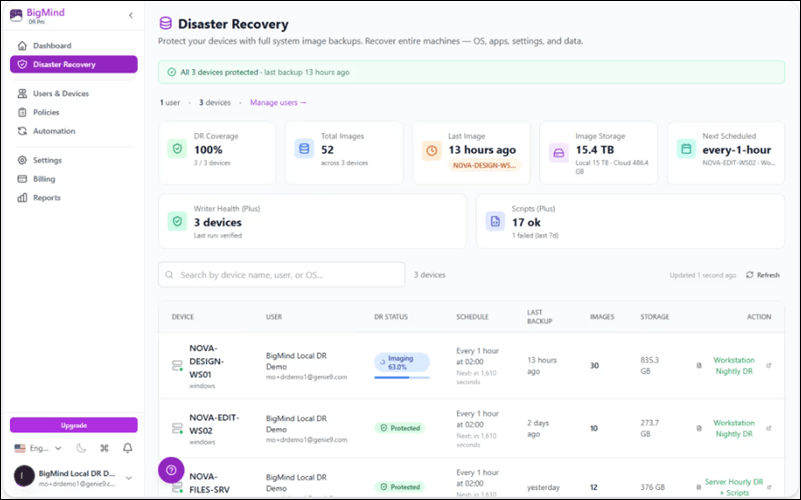Click the Refresh button
The height and width of the screenshot is (500, 801).
coord(763,275)
